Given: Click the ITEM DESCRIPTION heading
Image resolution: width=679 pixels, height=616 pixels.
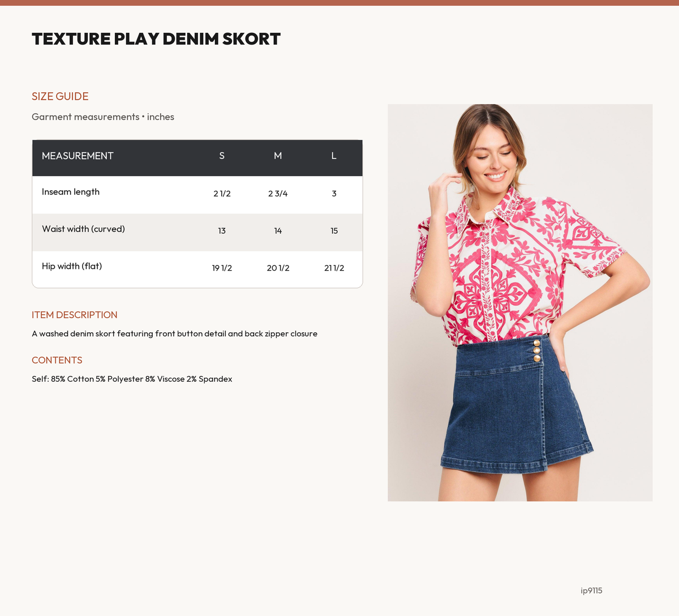Looking at the screenshot, I should point(75,315).
